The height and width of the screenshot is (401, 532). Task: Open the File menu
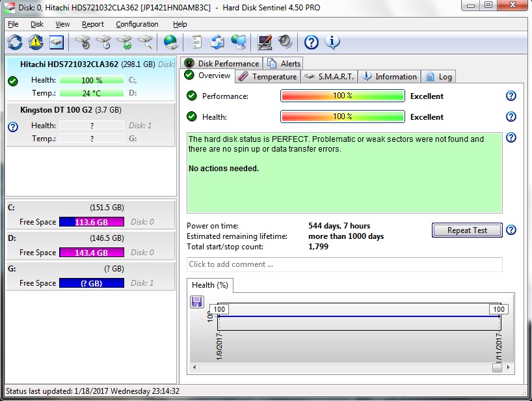[13, 24]
